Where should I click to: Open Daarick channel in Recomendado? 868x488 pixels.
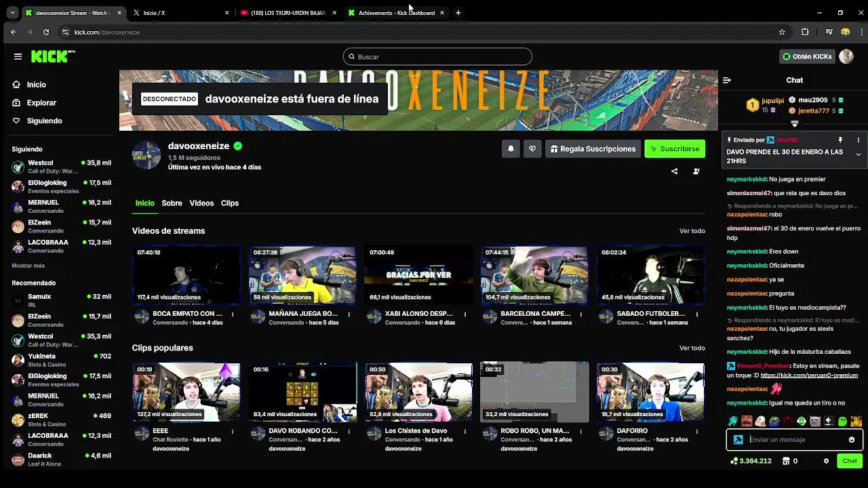(x=61, y=460)
